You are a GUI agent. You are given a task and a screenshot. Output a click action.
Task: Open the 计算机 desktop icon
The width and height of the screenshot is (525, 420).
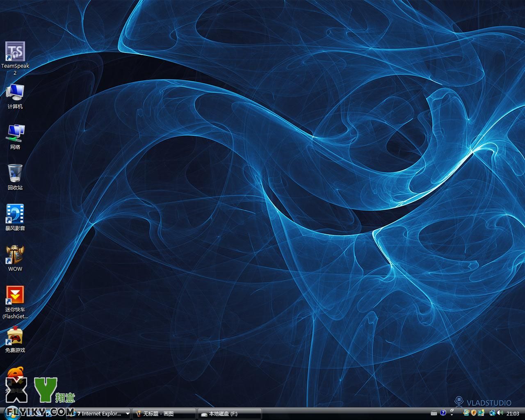coord(15,96)
